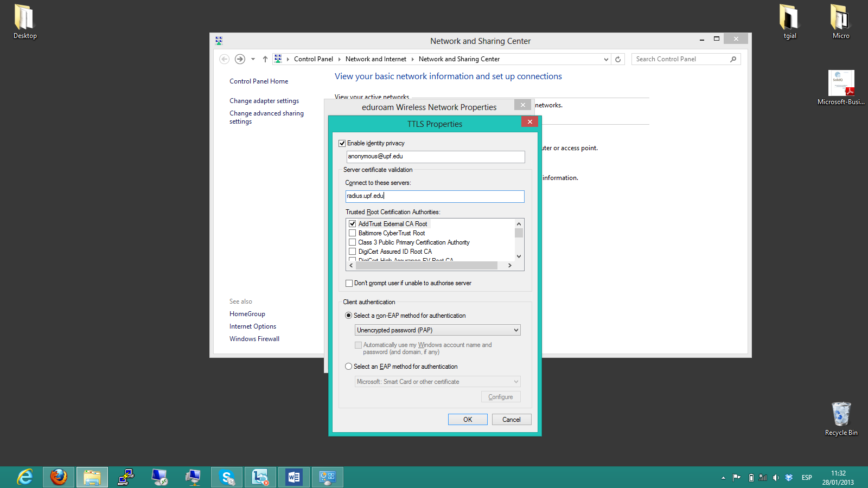Viewport: 868px width, 488px height.
Task: Show hidden tray icons arrow
Action: 723,478
